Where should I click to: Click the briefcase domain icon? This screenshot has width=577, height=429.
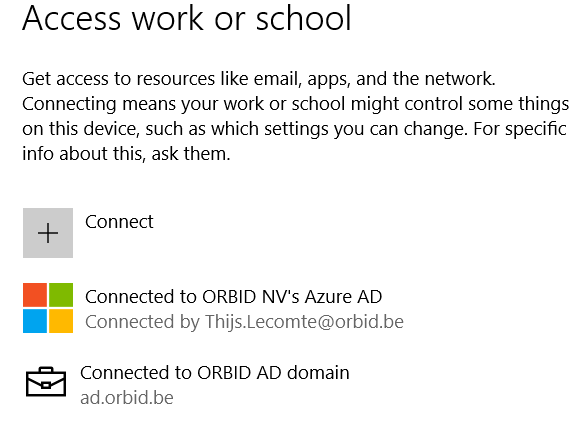coord(46,382)
